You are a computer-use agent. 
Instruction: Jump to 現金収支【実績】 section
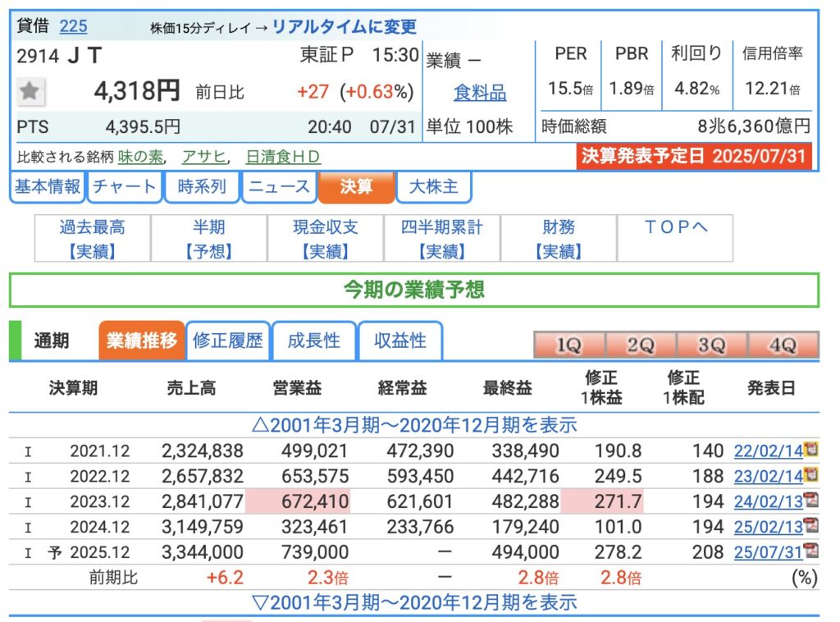(325, 239)
